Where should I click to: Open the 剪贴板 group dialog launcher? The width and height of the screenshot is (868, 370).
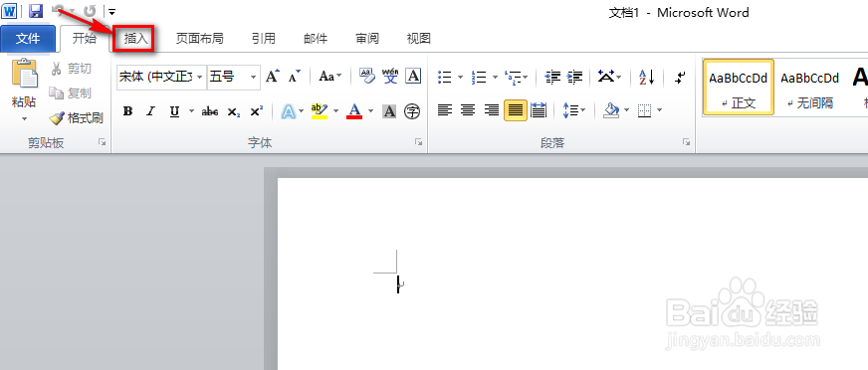[x=102, y=142]
